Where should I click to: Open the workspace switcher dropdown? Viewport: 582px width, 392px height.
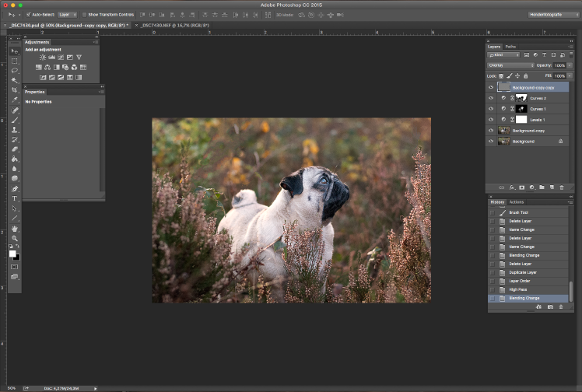[553, 15]
